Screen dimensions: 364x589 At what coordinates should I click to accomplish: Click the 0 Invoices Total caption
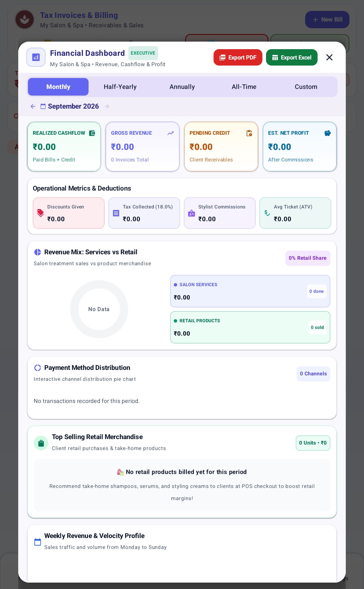click(130, 160)
